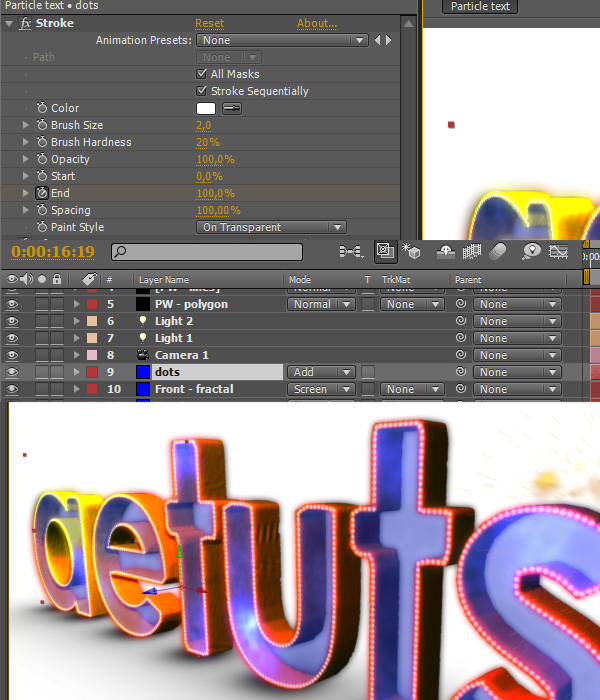600x700 pixels.
Task: Click Light 2 parent pick whip
Action: (461, 321)
